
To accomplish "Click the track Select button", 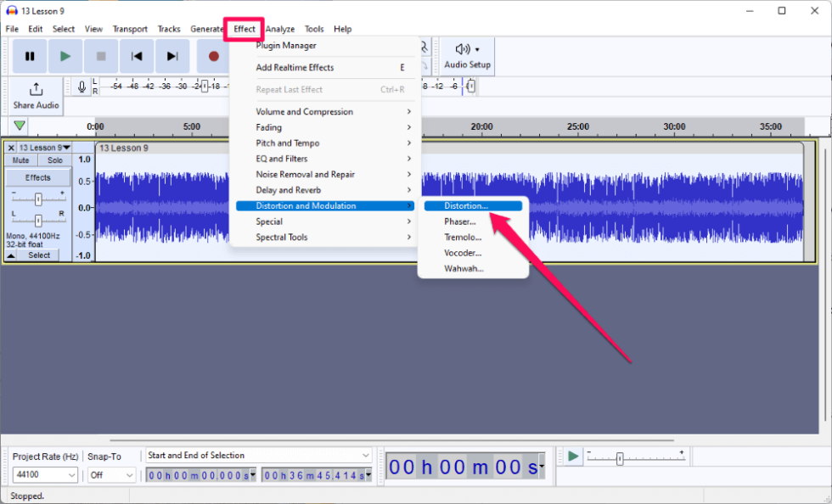I will tap(37, 255).
